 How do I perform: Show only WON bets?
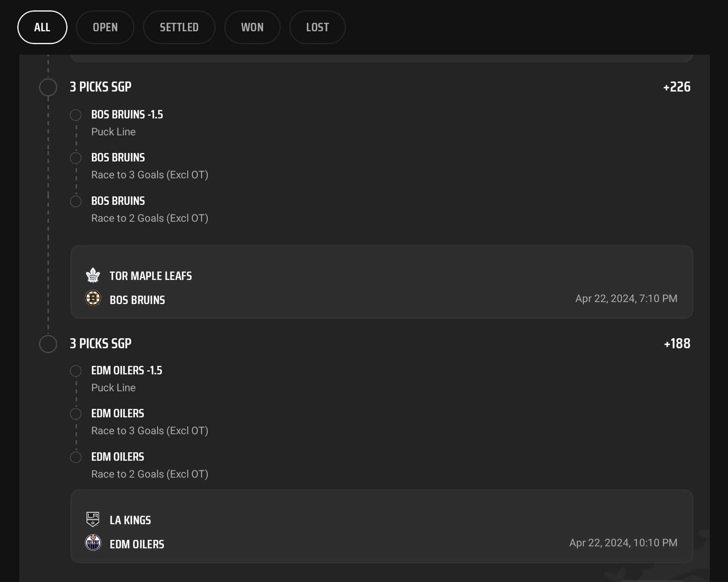[x=252, y=27]
